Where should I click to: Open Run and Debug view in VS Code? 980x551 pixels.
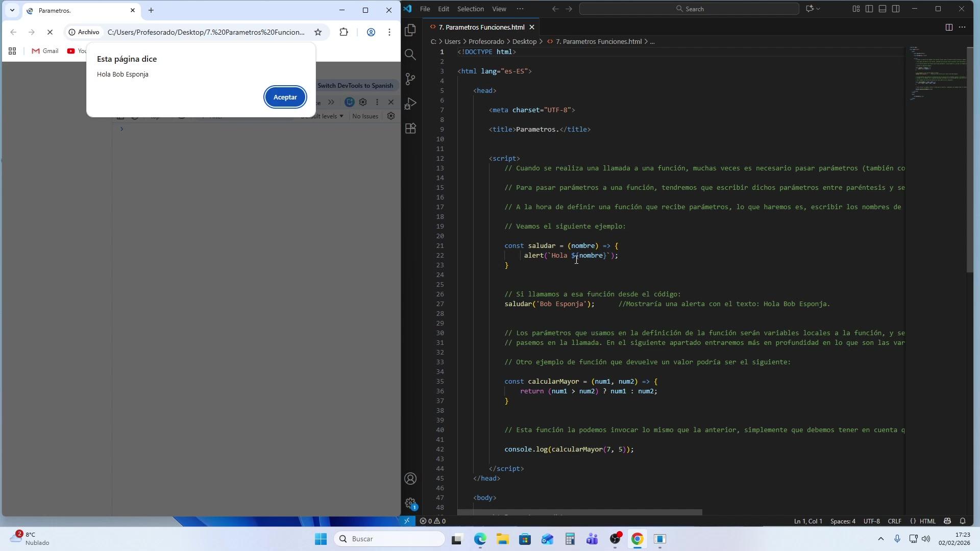(410, 104)
